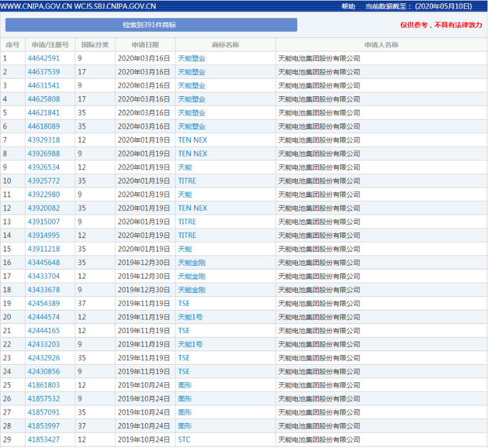Click registration number 41853997
The width and height of the screenshot is (488, 448).
click(44, 425)
